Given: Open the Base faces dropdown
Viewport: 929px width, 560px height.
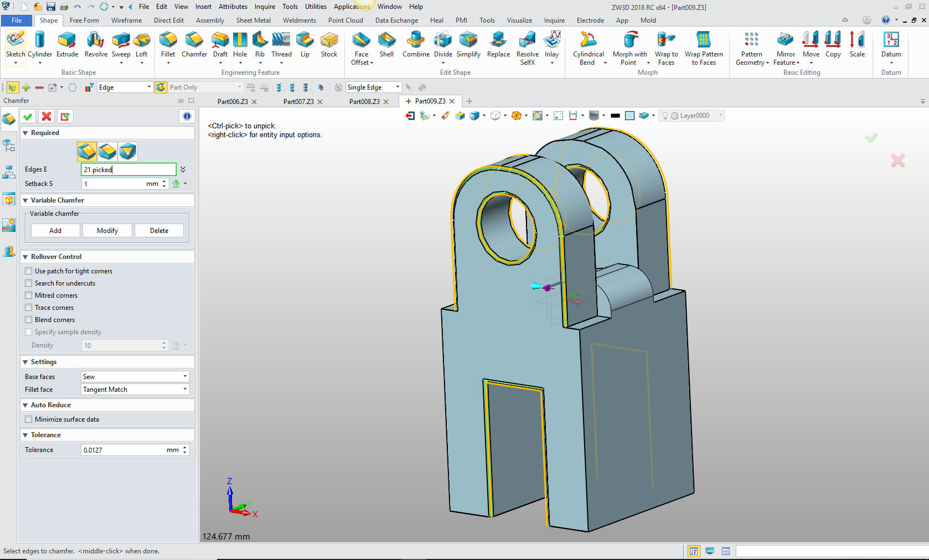Looking at the screenshot, I should pyautogui.click(x=135, y=377).
